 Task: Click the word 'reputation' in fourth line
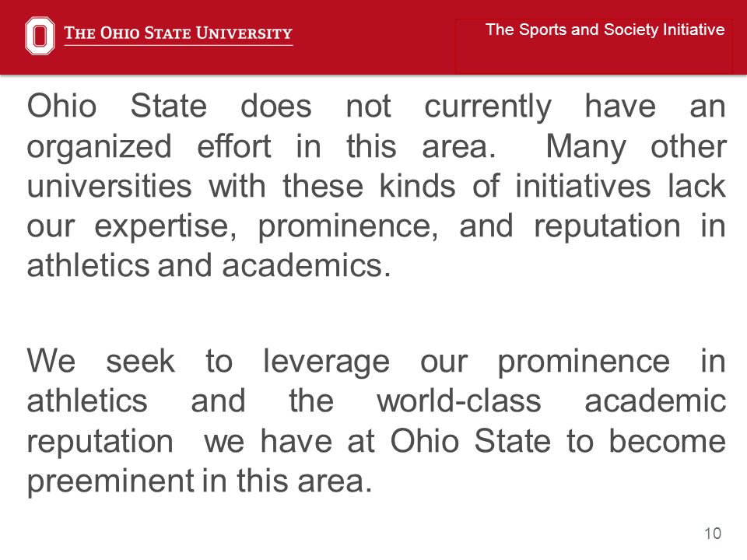(x=607, y=228)
